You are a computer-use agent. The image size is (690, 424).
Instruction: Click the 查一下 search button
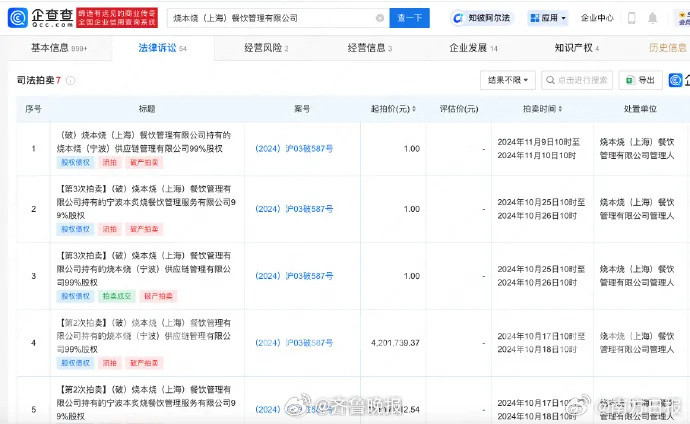coord(409,18)
